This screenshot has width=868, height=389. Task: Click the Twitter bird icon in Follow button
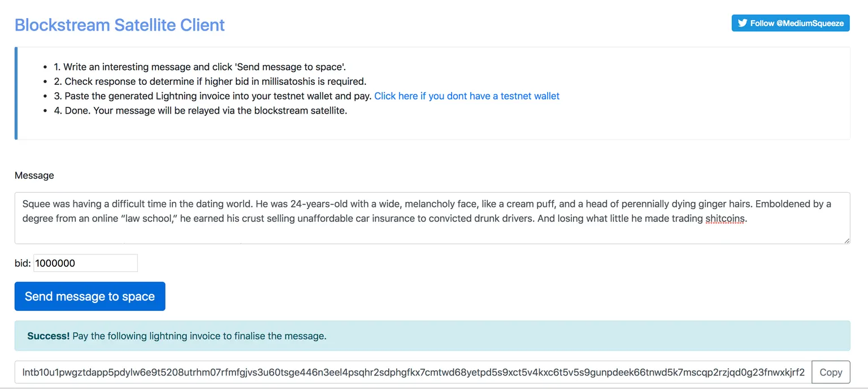[743, 23]
